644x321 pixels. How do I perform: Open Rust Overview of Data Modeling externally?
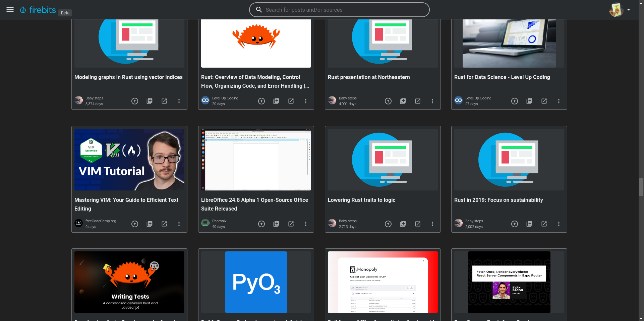coord(291,101)
